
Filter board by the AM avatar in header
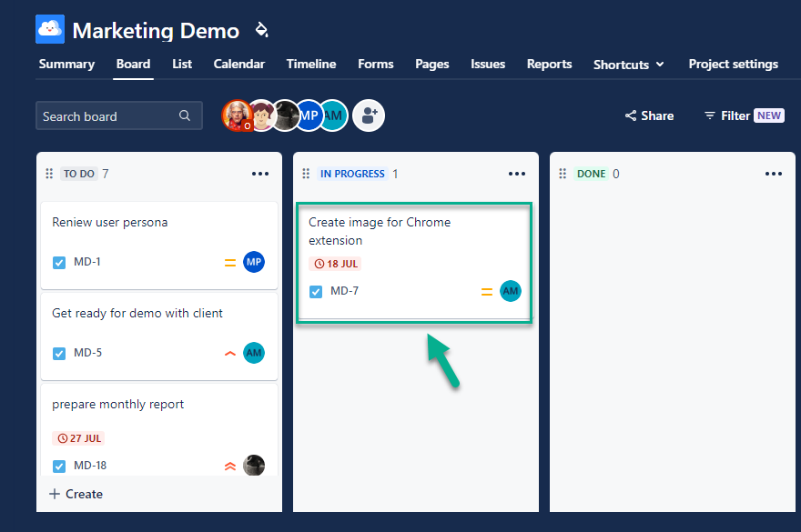coord(334,115)
